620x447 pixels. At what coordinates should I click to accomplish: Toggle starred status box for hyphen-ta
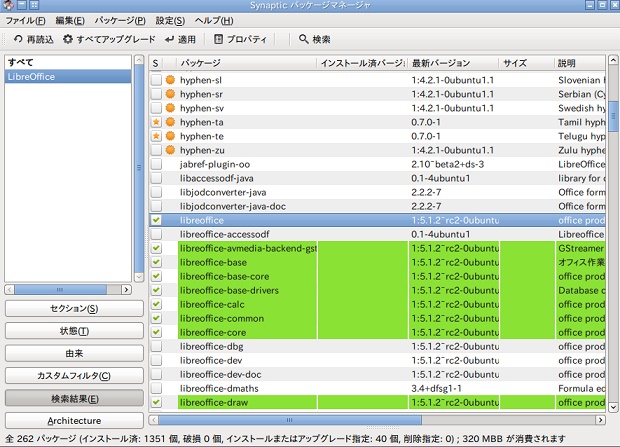pos(156,122)
